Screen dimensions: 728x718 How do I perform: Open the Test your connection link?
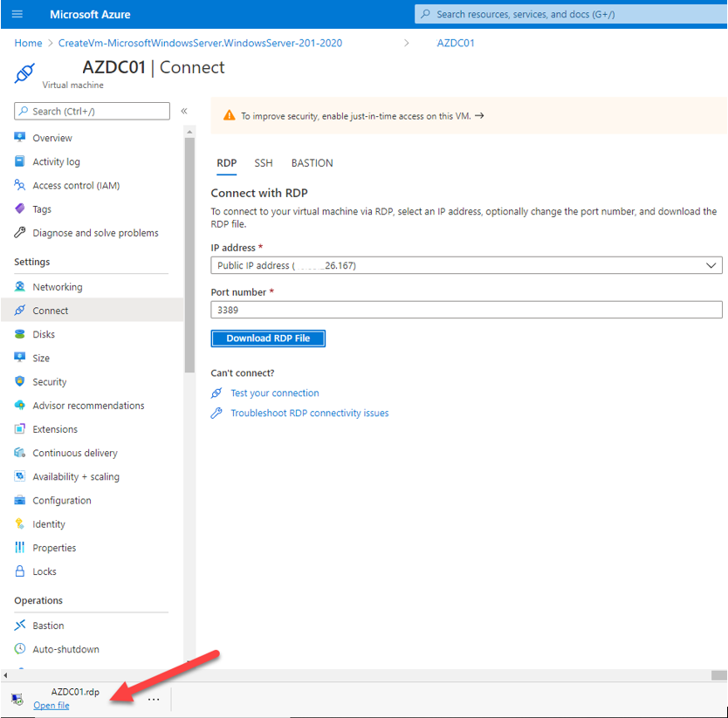[275, 393]
